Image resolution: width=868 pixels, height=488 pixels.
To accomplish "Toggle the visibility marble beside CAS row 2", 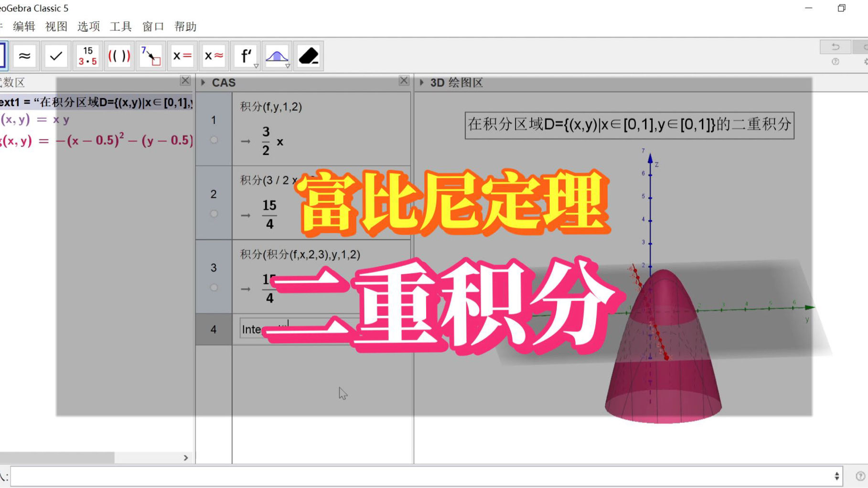I will (214, 214).
